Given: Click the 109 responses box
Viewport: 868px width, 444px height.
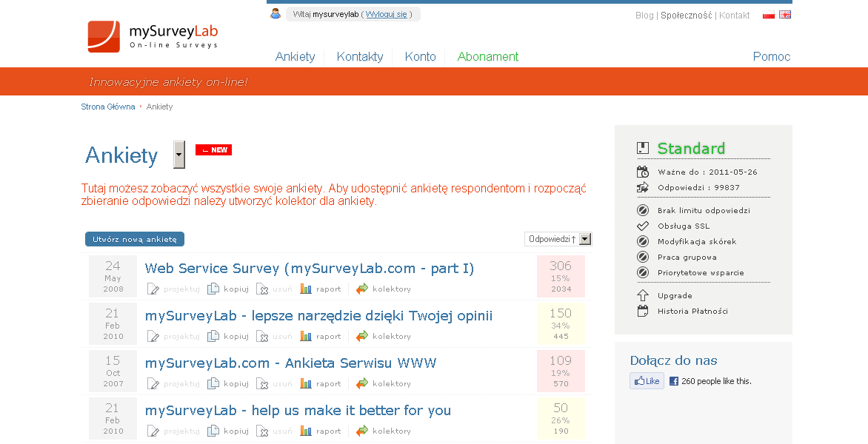Looking at the screenshot, I should tap(561, 371).
